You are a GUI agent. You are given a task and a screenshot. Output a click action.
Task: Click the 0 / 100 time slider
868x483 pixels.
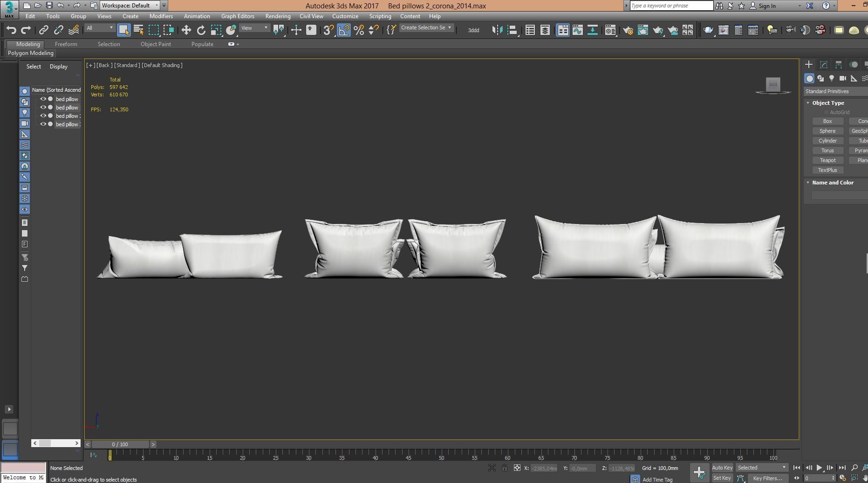(120, 444)
